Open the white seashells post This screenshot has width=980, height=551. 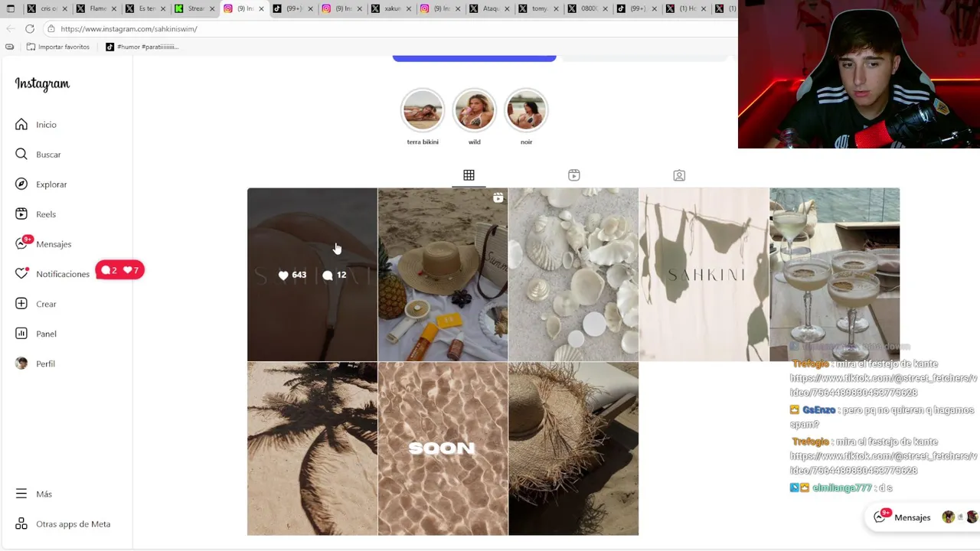[573, 274]
